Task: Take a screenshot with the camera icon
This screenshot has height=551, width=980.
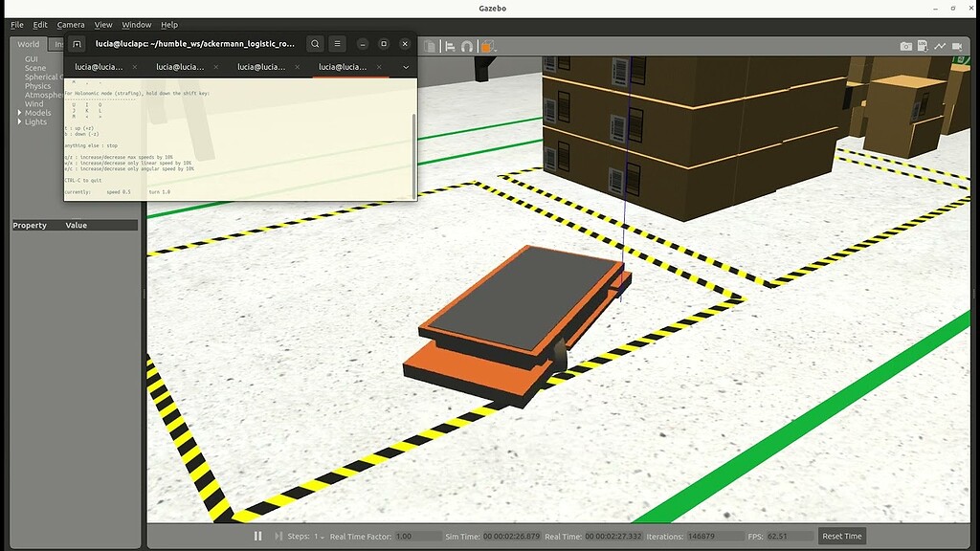Action: pyautogui.click(x=904, y=44)
